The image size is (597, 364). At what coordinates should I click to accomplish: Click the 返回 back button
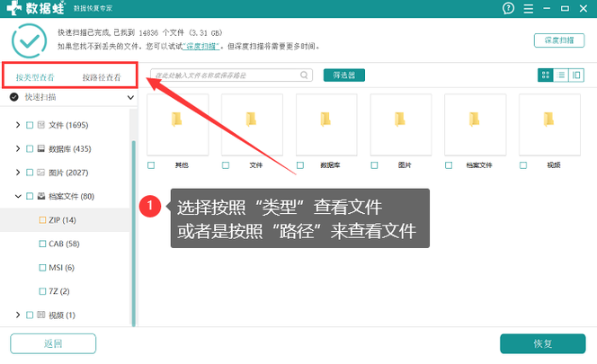(53, 343)
